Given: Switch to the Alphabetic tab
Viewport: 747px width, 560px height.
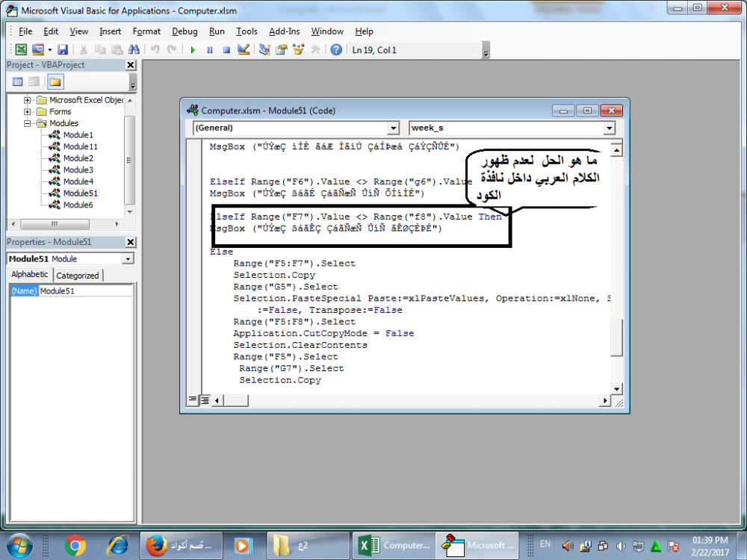Looking at the screenshot, I should [30, 275].
